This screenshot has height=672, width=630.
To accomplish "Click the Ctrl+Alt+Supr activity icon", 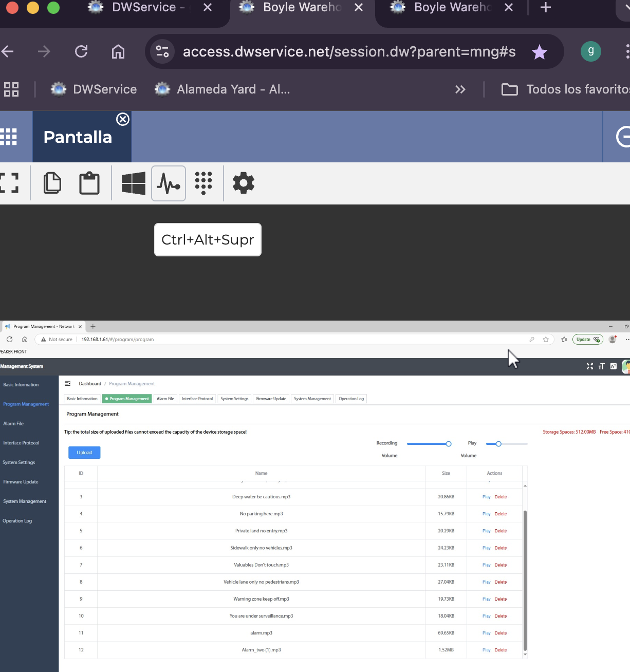I will [169, 183].
